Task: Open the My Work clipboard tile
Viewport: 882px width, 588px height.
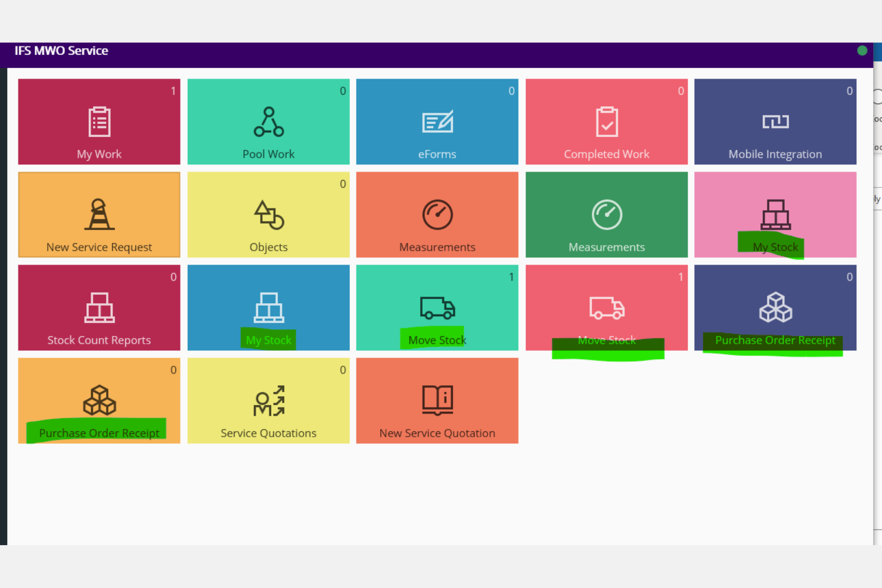Action: coord(99,122)
